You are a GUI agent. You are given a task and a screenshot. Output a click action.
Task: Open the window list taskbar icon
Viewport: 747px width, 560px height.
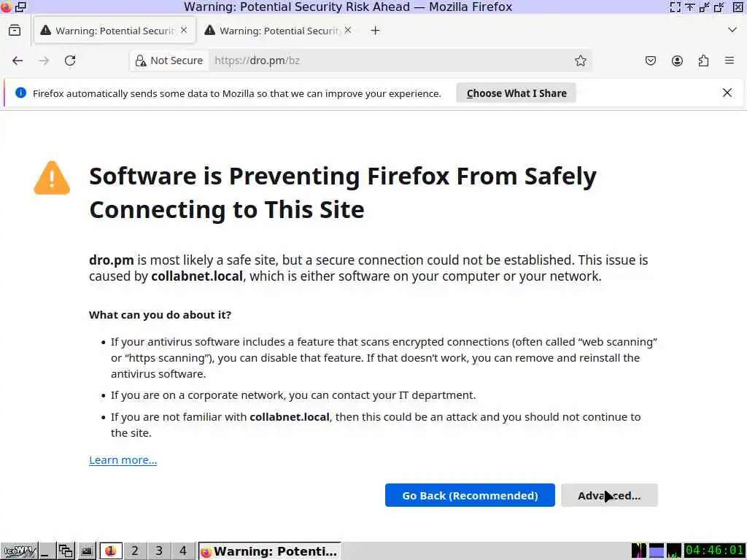point(66,551)
